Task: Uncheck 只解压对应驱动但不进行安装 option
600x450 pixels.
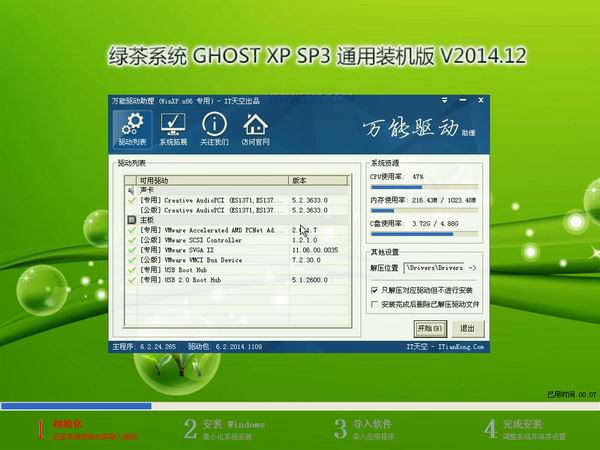Action: [x=374, y=290]
